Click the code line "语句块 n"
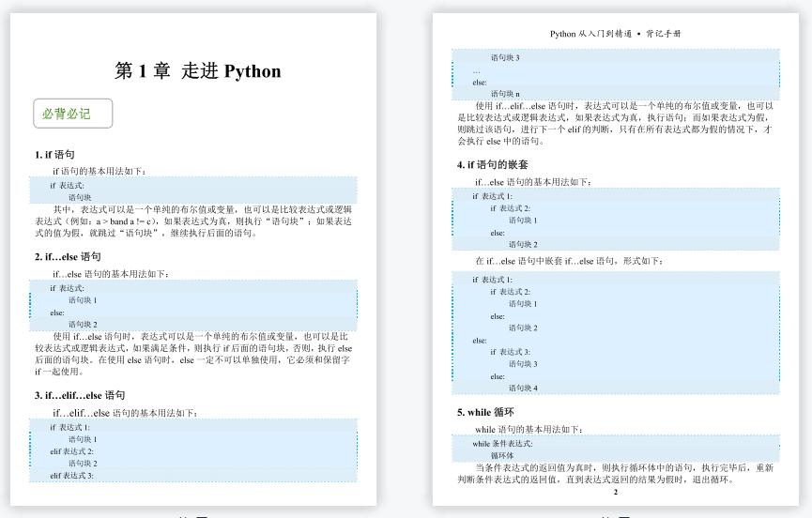812x518 pixels. [x=505, y=94]
